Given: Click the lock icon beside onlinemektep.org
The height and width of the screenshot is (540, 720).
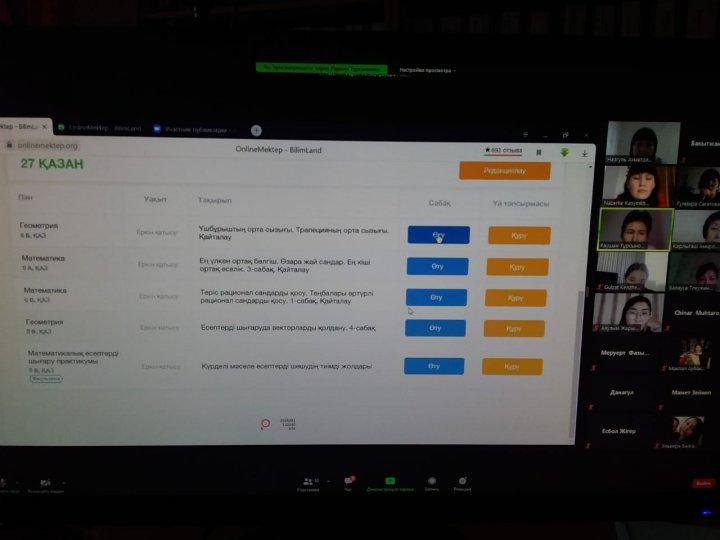Looking at the screenshot, I should click(x=9, y=145).
